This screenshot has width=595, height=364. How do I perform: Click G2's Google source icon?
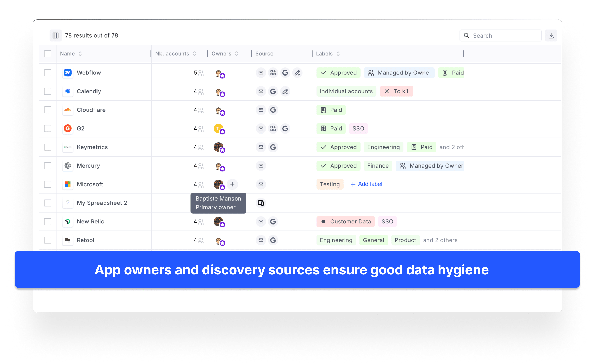(285, 128)
